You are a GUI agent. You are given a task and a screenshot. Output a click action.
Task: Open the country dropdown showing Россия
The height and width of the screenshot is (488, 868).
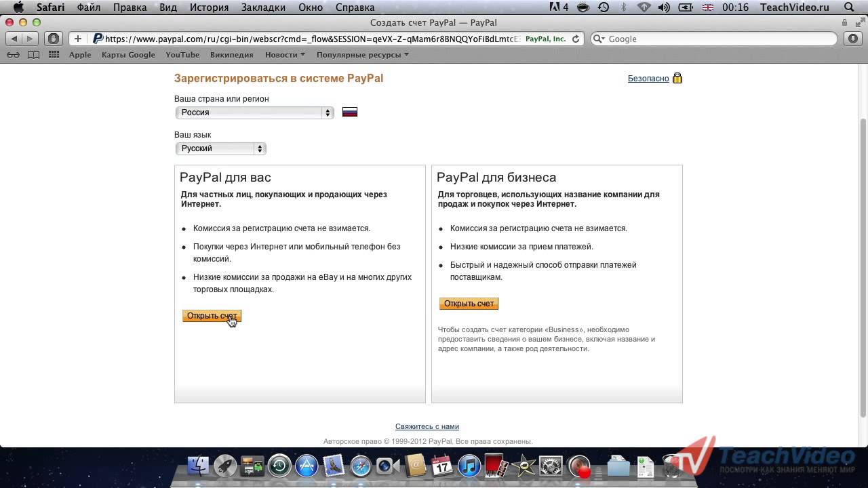pyautogui.click(x=254, y=113)
